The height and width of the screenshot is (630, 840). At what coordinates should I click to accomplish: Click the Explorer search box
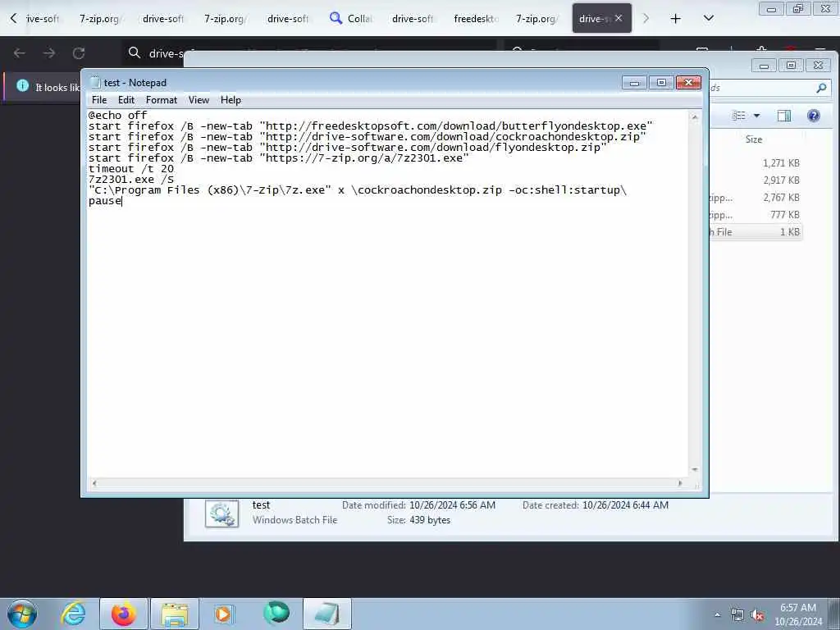tap(769, 88)
